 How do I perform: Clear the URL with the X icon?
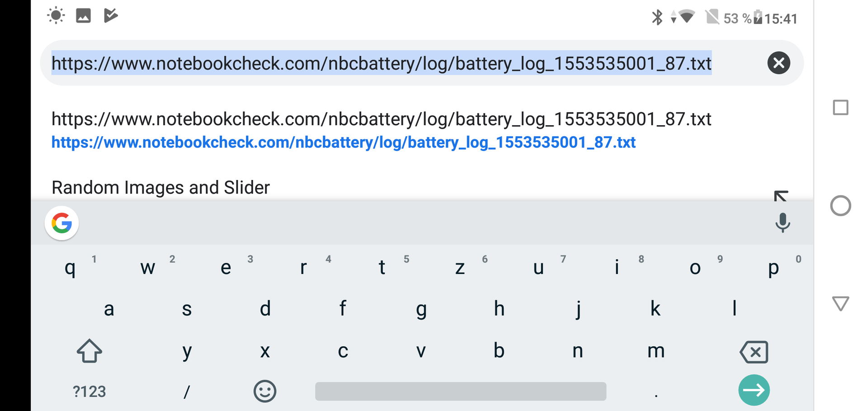click(x=778, y=63)
